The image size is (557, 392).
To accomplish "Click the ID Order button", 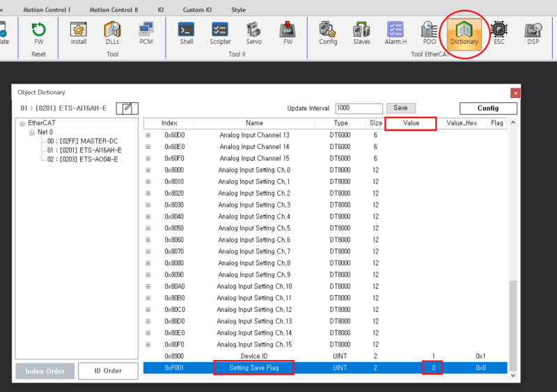I will tap(107, 371).
